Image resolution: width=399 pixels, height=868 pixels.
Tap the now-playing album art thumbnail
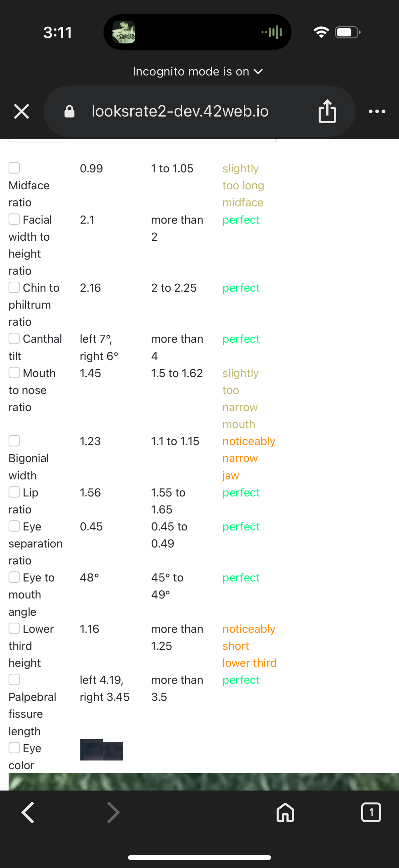[124, 32]
